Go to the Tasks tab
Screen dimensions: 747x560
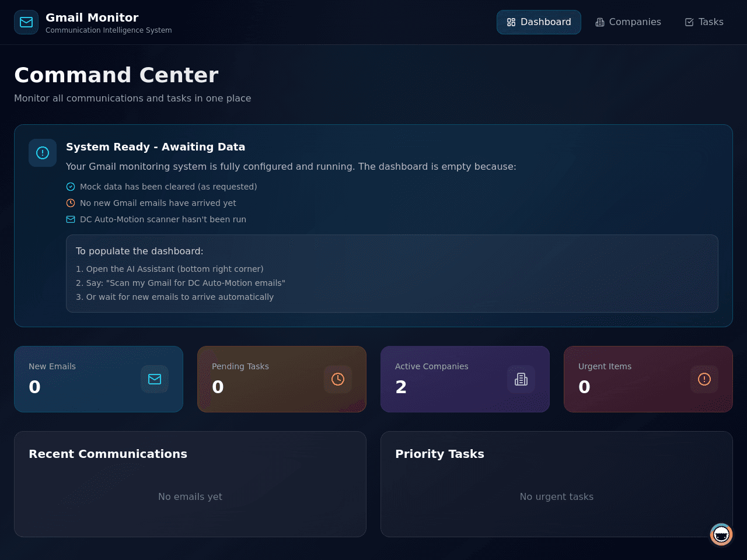coord(704,22)
